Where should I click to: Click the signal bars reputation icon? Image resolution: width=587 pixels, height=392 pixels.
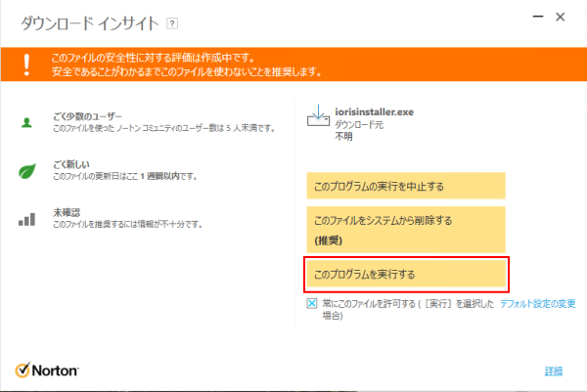tap(27, 219)
